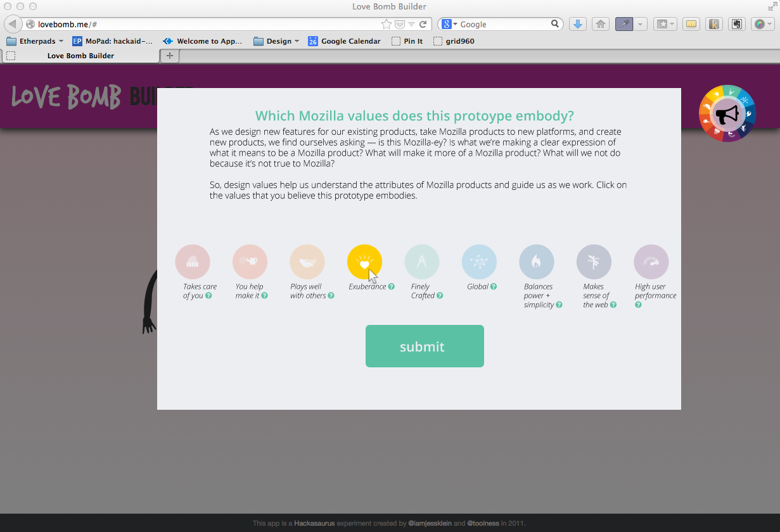
Task: Open the 'Welcome to App...' bookmark
Action: coord(203,41)
